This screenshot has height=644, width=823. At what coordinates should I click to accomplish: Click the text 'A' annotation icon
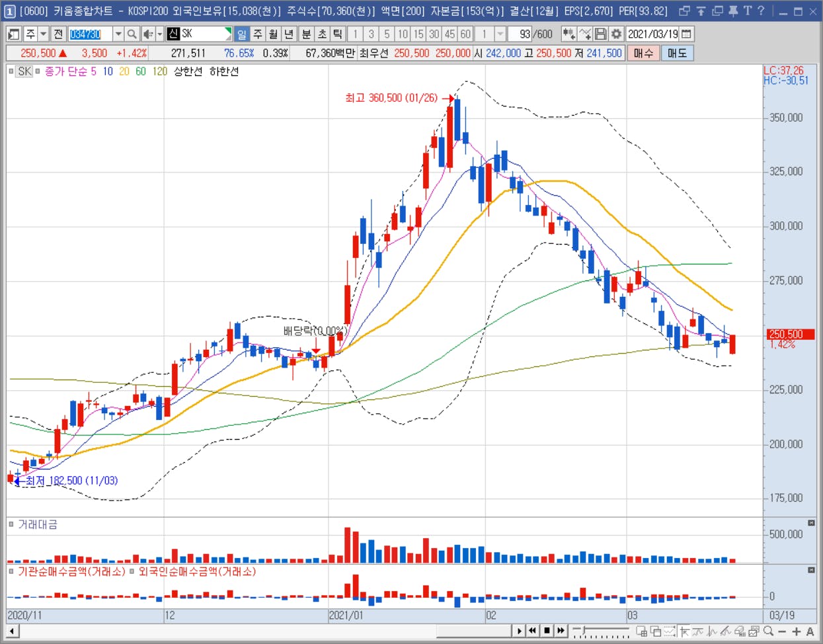(810, 631)
